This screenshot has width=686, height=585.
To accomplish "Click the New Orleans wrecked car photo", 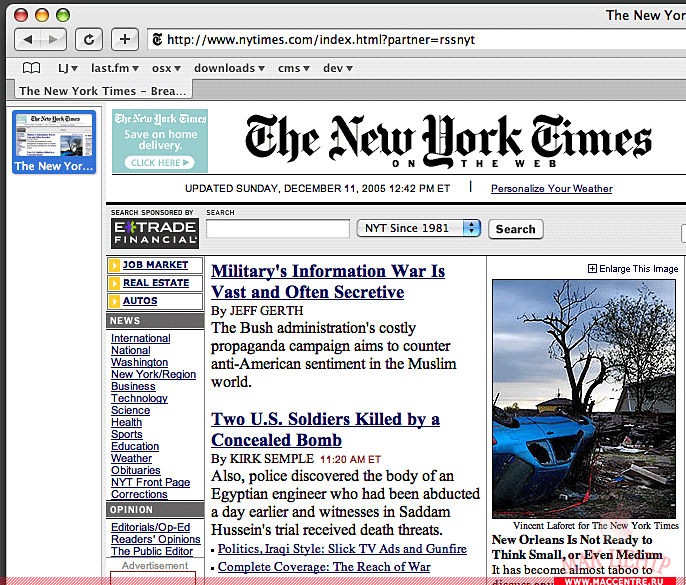I will (x=584, y=399).
